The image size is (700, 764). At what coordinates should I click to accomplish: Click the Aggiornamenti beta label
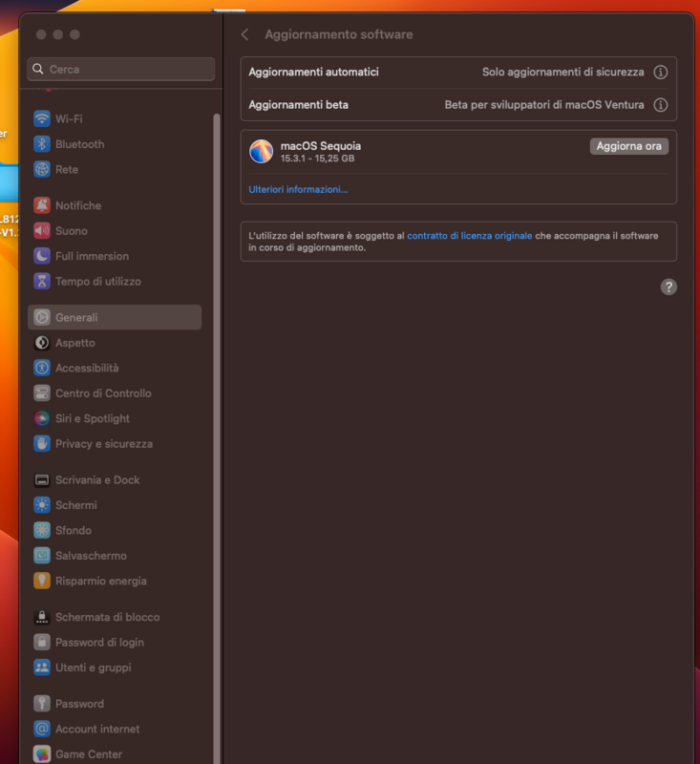point(299,105)
